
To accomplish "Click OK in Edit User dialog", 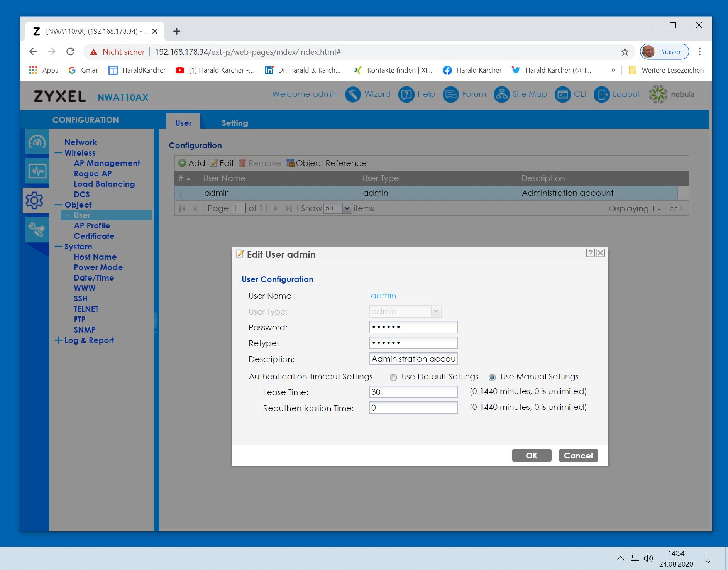I will [x=531, y=455].
